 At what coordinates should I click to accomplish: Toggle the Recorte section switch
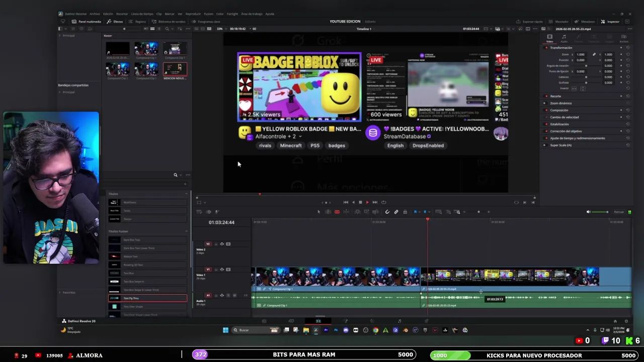coord(546,96)
